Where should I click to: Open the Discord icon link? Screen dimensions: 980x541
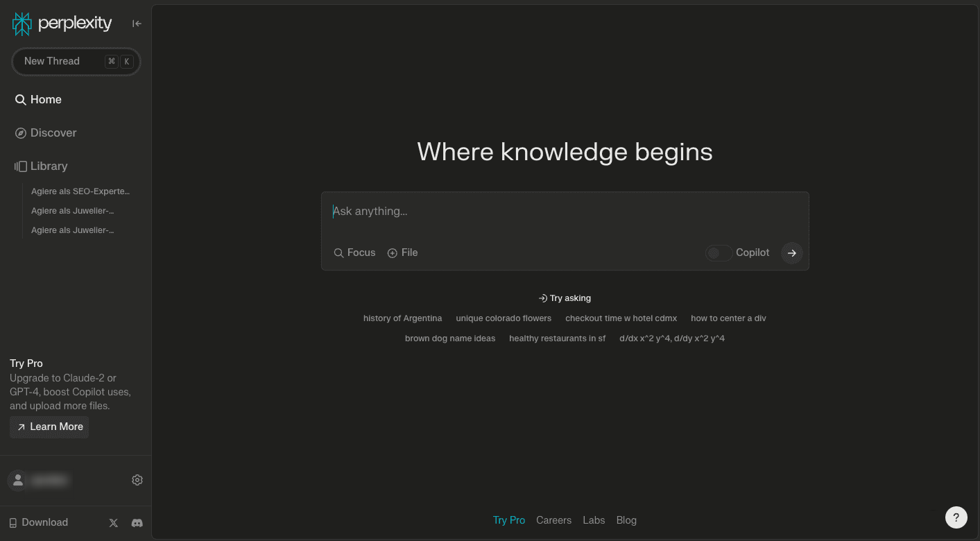tap(137, 523)
